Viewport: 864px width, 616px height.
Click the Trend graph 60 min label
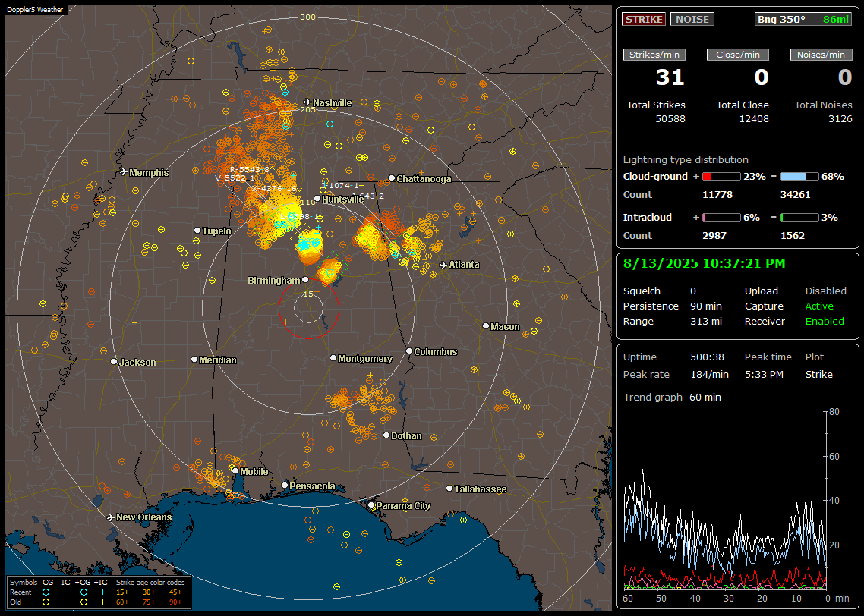pos(672,397)
